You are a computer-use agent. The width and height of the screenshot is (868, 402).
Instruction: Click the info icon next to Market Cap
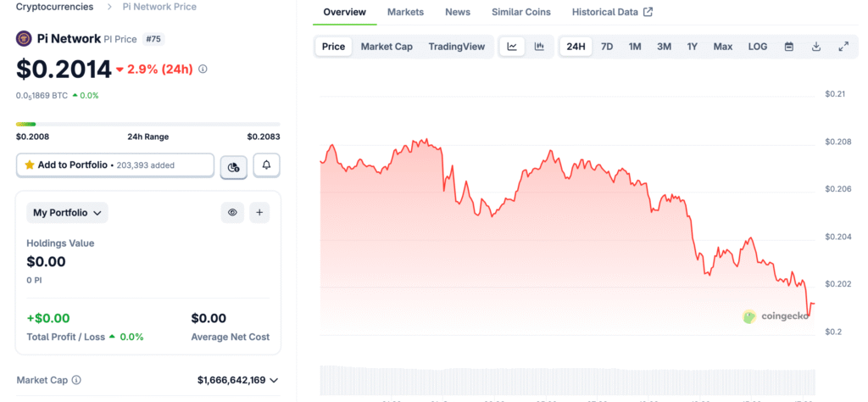76,381
